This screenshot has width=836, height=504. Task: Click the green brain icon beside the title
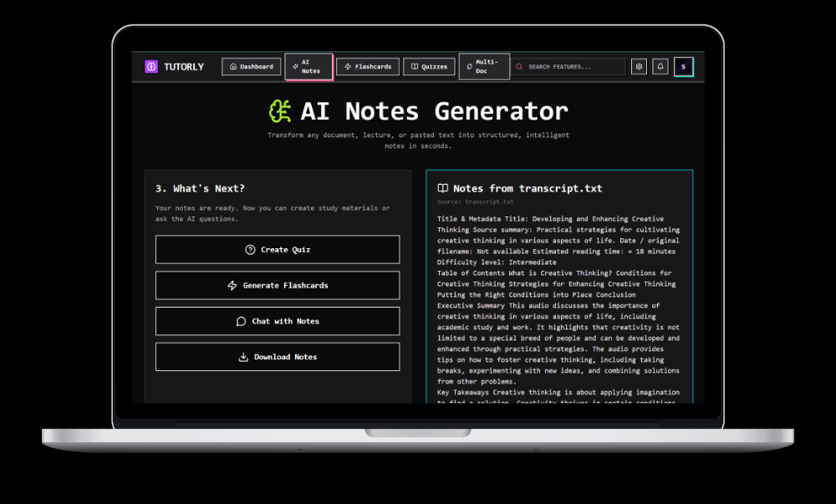pyautogui.click(x=280, y=111)
